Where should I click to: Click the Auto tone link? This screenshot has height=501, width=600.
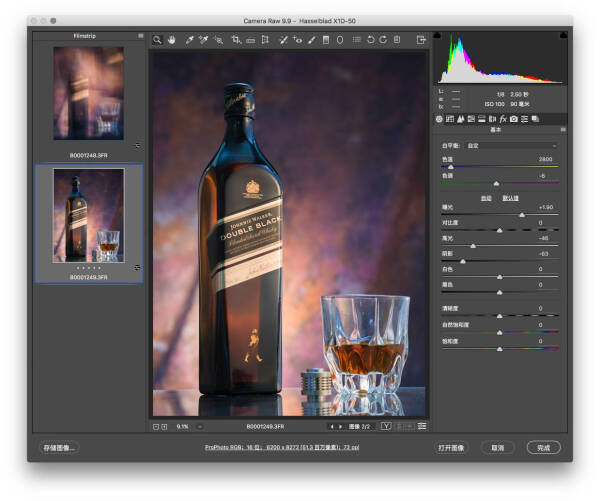[486, 198]
